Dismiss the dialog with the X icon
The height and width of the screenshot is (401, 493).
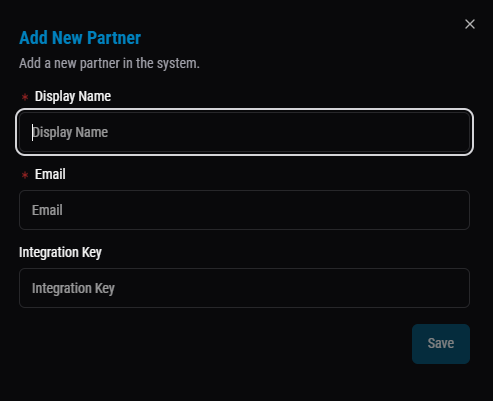coord(470,24)
